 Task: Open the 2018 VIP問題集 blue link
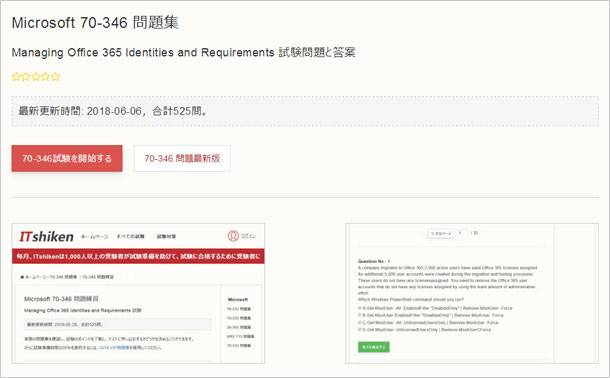point(114,348)
